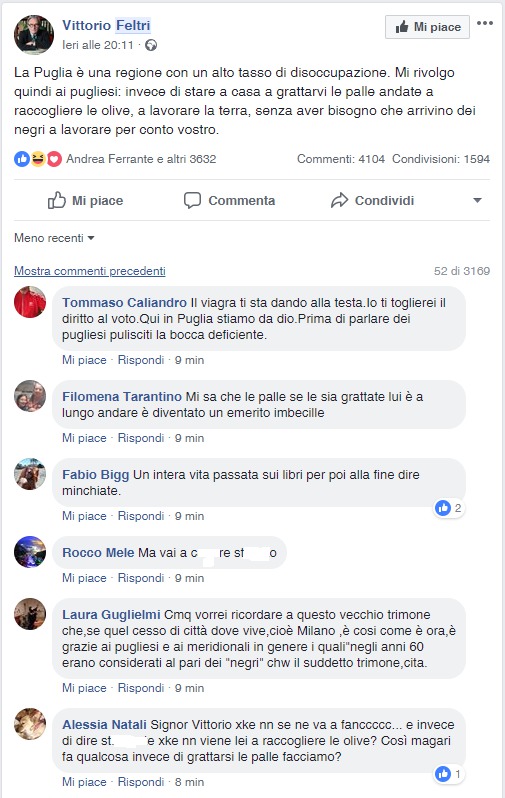Open the Meno recenti sorting dropdown
The height and width of the screenshot is (798, 505).
click(54, 238)
